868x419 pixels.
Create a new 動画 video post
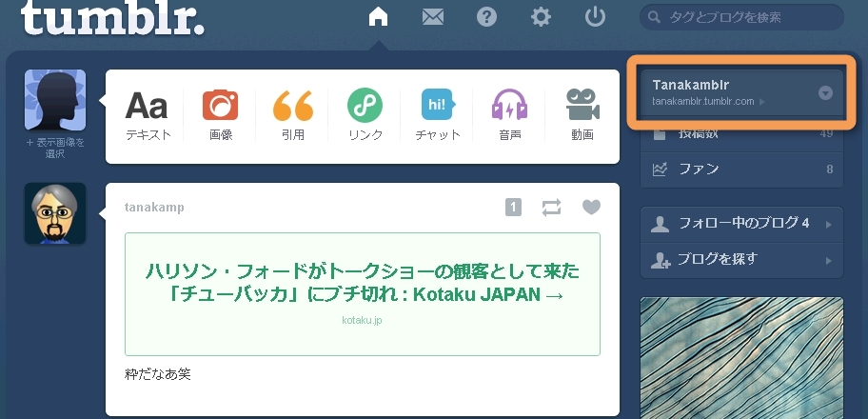click(x=582, y=116)
